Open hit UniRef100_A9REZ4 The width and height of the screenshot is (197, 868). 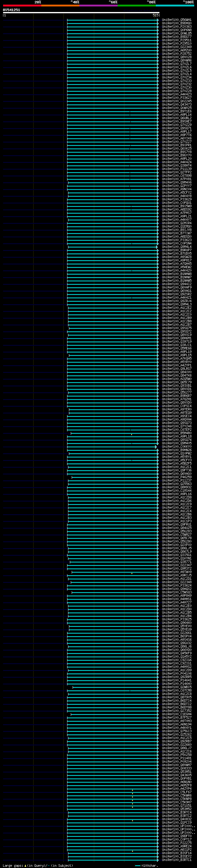pyautogui.click(x=177, y=846)
